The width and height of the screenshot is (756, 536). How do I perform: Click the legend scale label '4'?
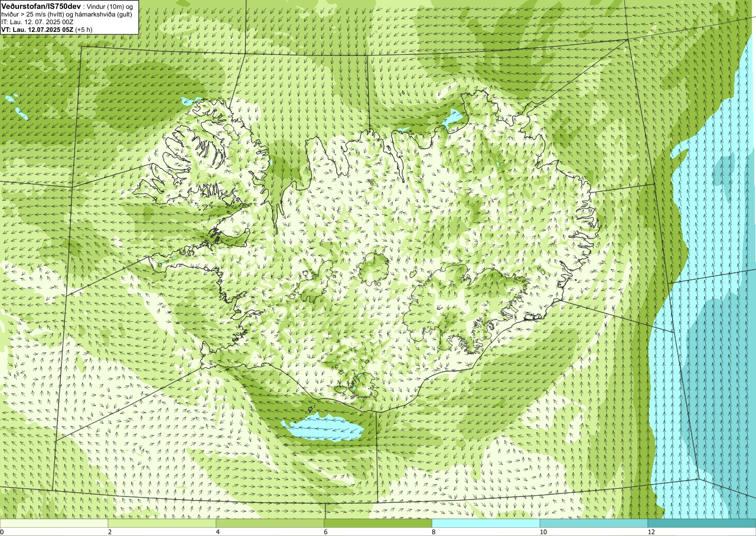[218, 532]
